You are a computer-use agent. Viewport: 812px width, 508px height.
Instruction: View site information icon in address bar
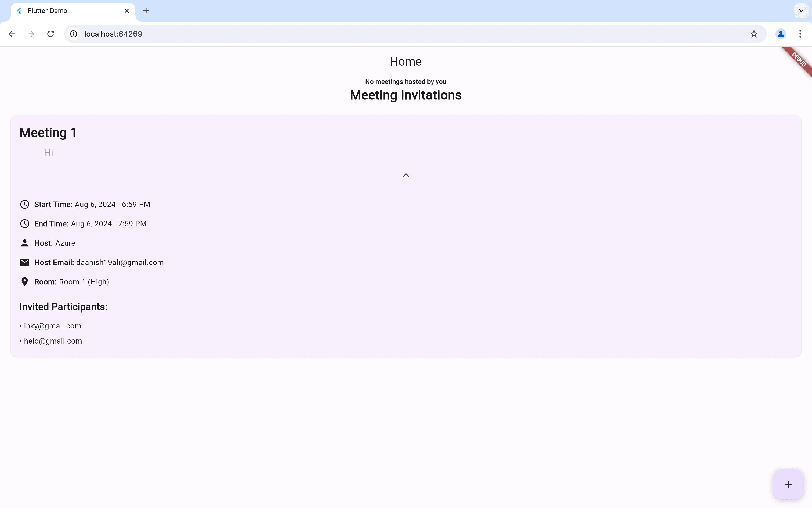[x=74, y=34]
